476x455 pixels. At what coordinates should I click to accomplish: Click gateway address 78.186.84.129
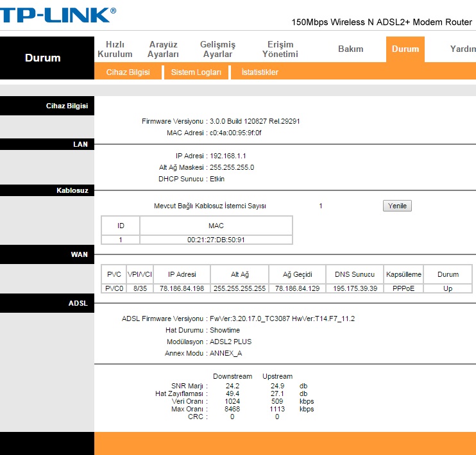(297, 288)
